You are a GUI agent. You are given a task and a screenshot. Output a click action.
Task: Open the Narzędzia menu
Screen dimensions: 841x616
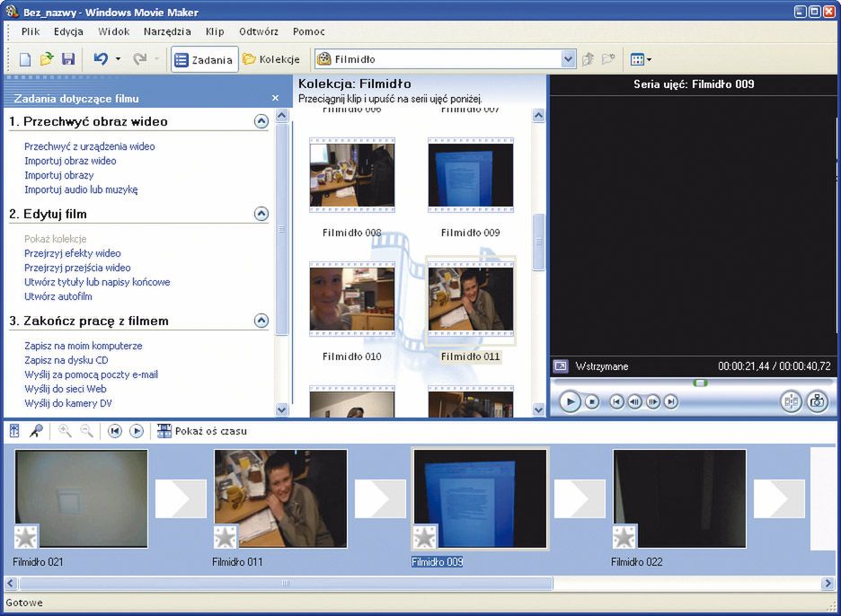click(x=167, y=31)
